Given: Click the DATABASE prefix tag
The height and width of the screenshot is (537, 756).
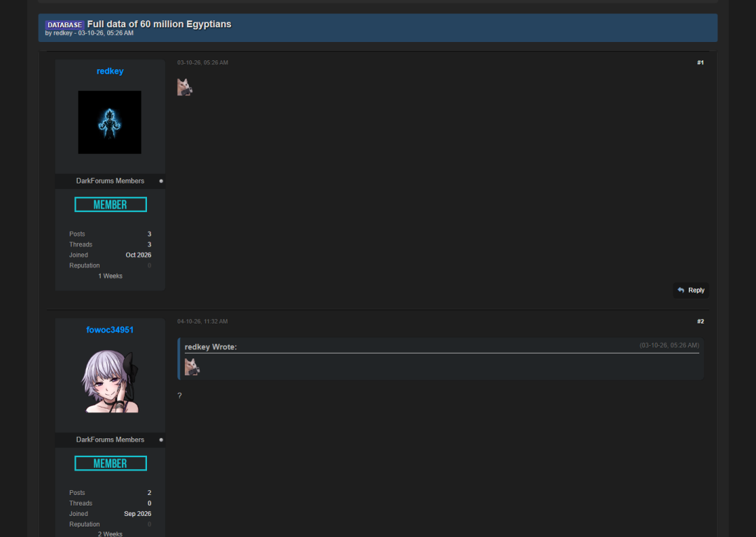Looking at the screenshot, I should (64, 25).
